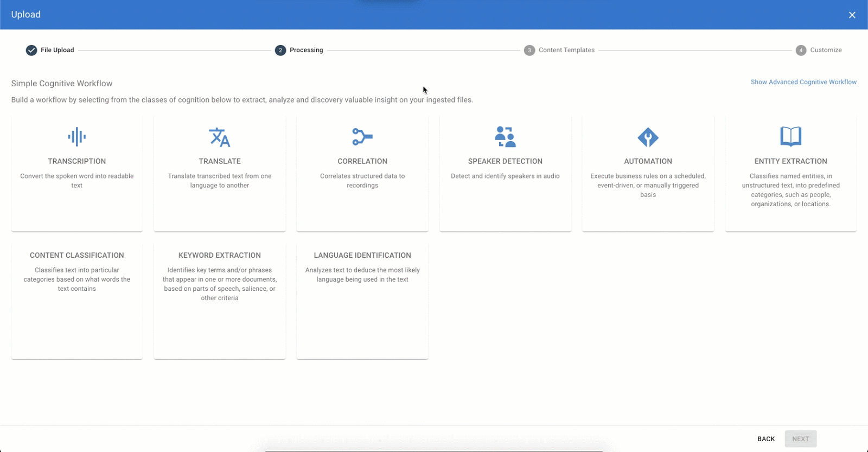The height and width of the screenshot is (452, 868).
Task: Click the Entity Extraction book icon
Action: [790, 137]
